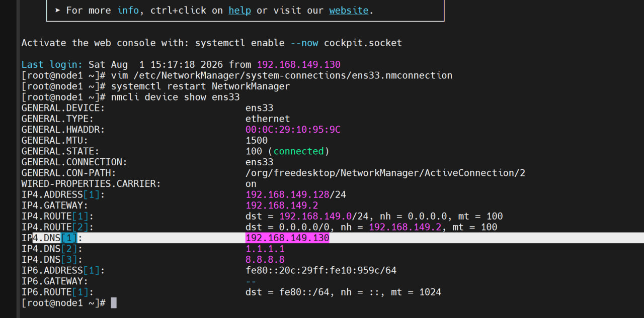Viewport: 644px width, 318px height.
Task: Place cursor at the terminal prompt cursor block
Action: 114,303
